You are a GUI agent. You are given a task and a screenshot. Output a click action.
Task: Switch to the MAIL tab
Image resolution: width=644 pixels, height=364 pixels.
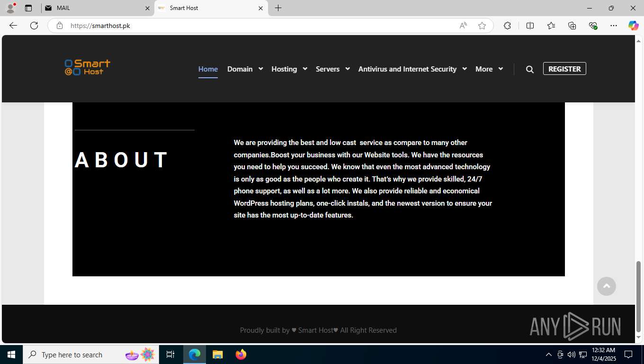[97, 8]
